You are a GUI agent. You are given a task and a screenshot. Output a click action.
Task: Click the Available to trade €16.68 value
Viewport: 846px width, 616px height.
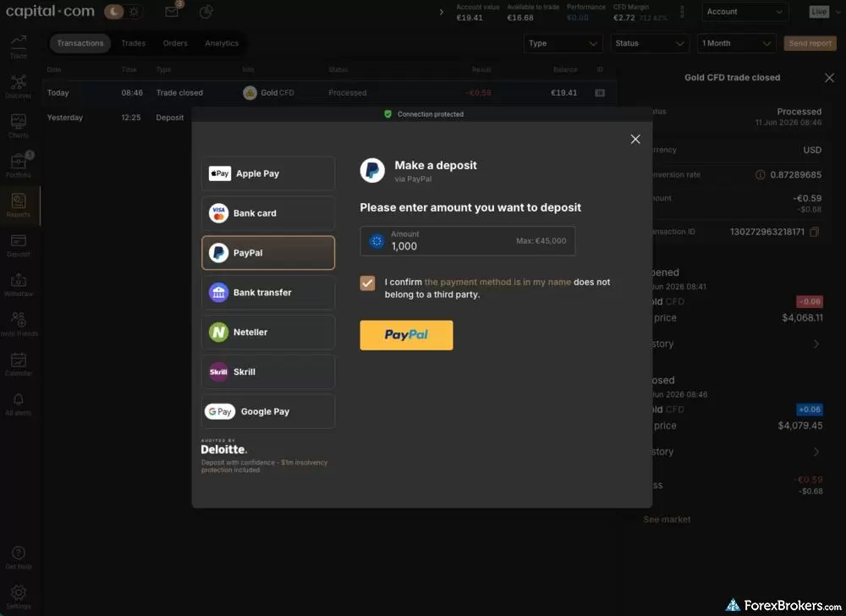click(520, 18)
